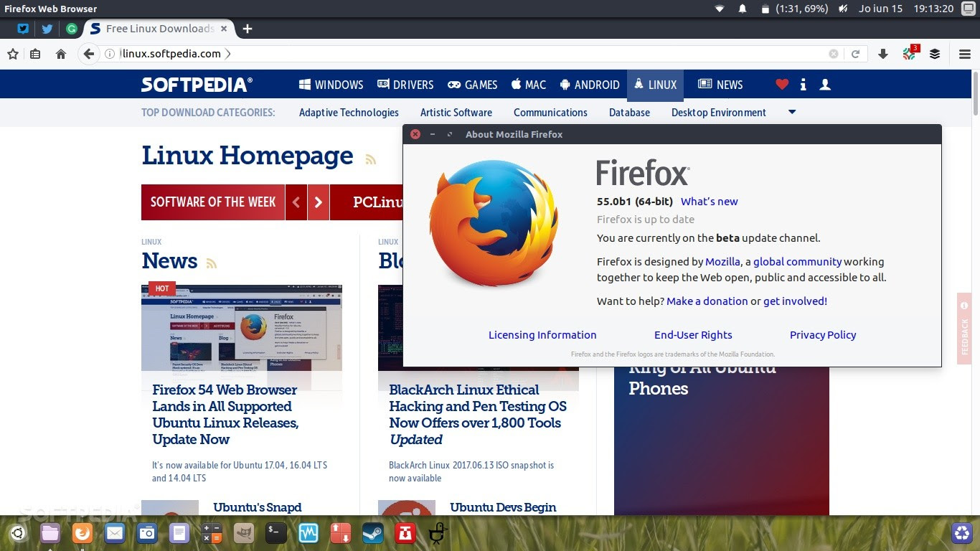Click the Back arrow button
Image resolution: width=980 pixels, height=551 pixels.
[88, 54]
